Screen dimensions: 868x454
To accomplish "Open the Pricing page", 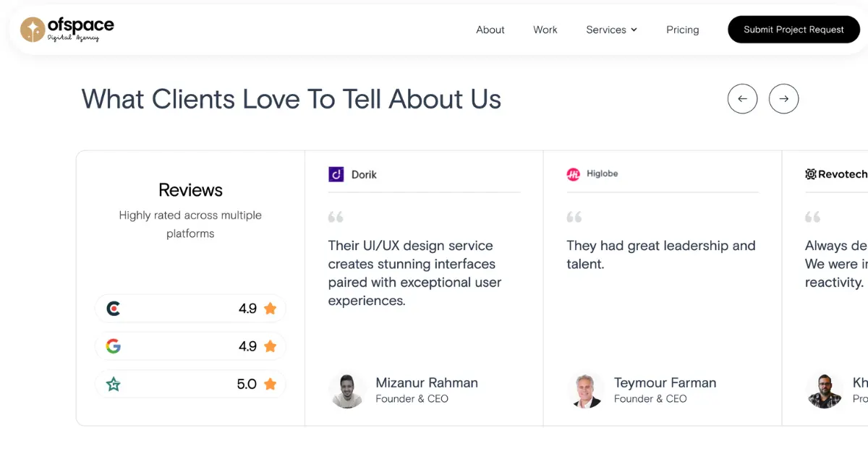I will [x=682, y=30].
